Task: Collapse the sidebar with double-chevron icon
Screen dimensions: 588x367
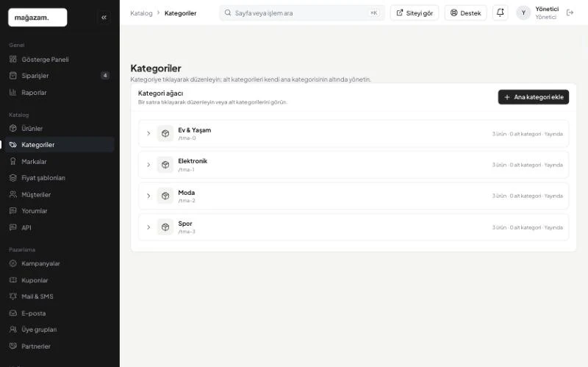Action: 104,17
